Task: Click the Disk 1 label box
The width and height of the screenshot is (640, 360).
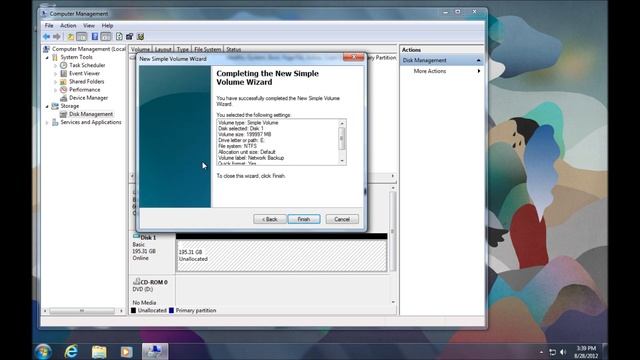Action: [x=152, y=252]
